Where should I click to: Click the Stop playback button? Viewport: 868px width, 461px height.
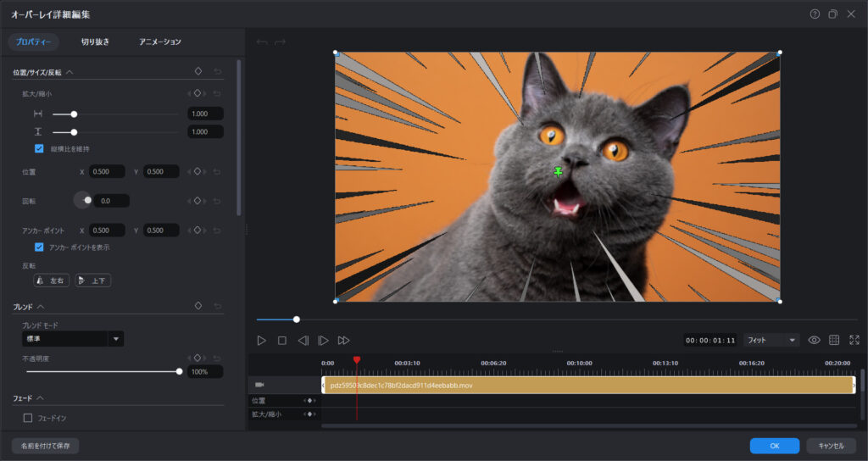[x=282, y=340]
